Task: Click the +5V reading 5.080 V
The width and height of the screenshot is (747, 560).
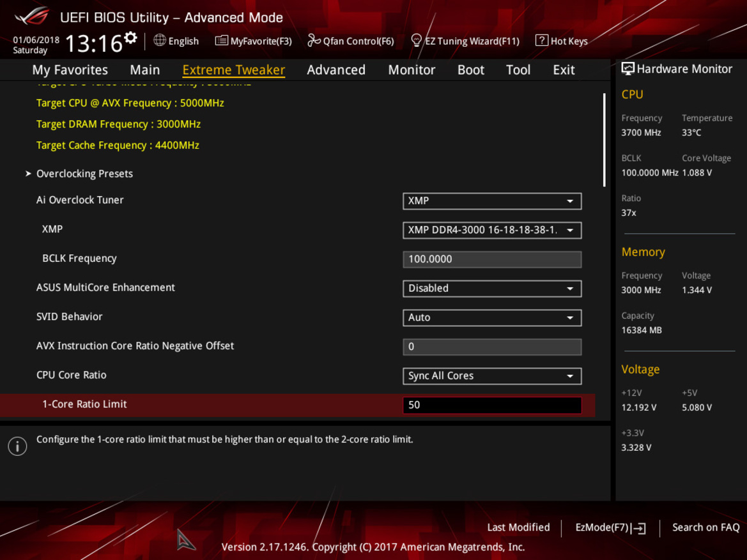Action: [x=697, y=407]
